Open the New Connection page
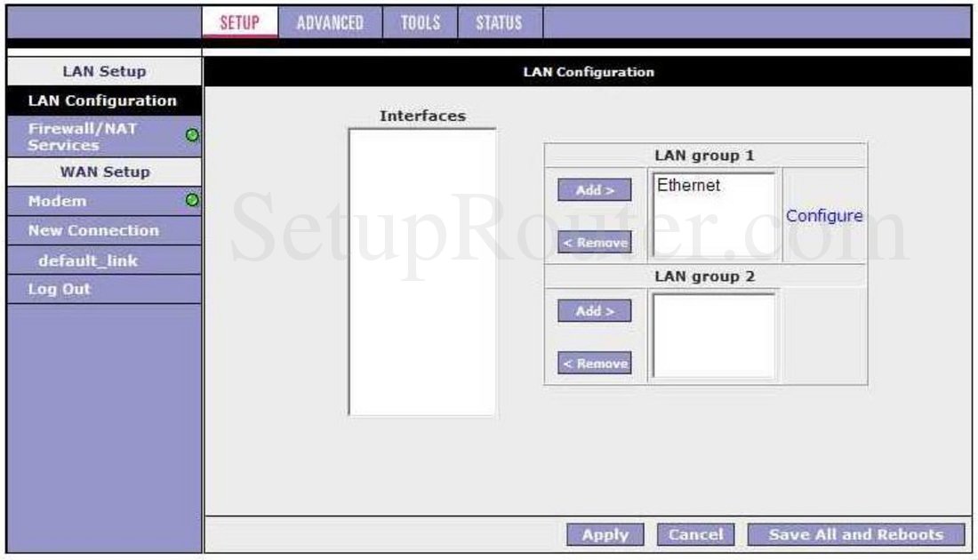 [93, 230]
